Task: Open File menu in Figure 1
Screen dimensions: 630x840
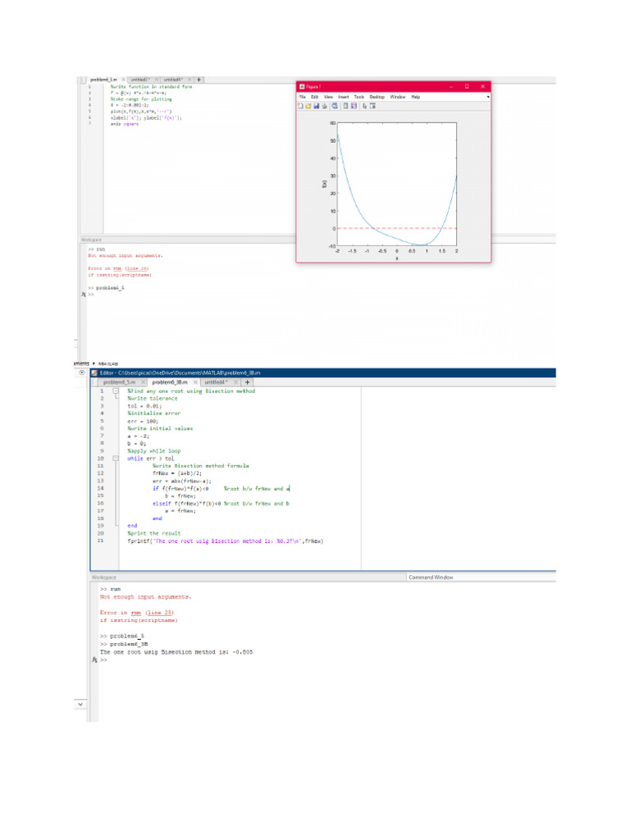Action: point(302,97)
